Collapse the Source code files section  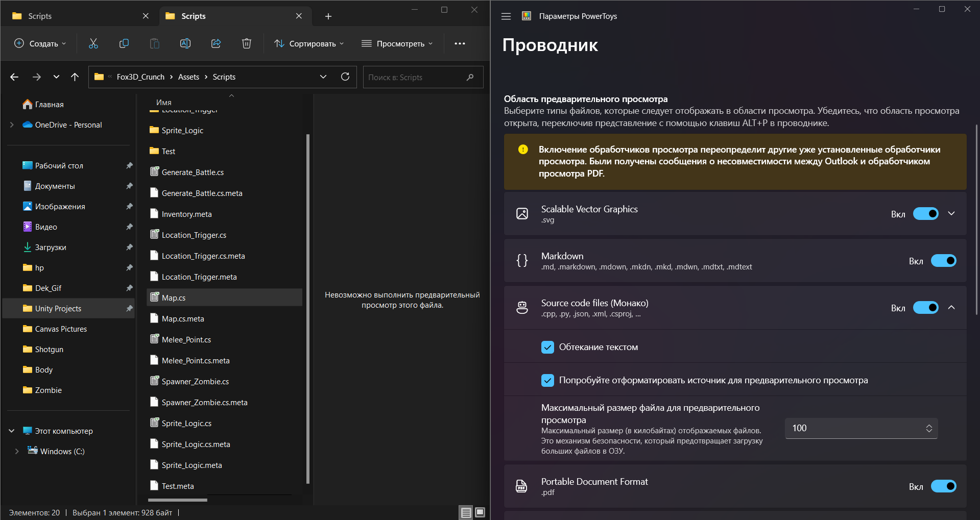(952, 307)
